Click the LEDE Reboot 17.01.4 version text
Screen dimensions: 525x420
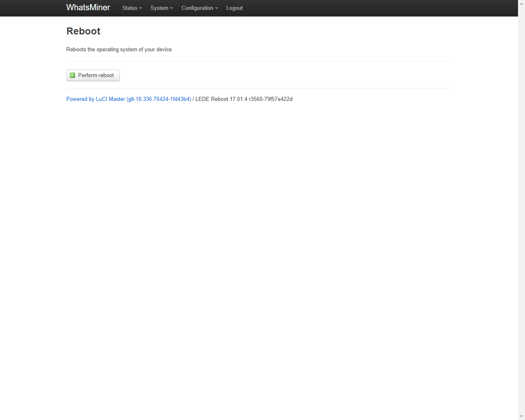(244, 99)
